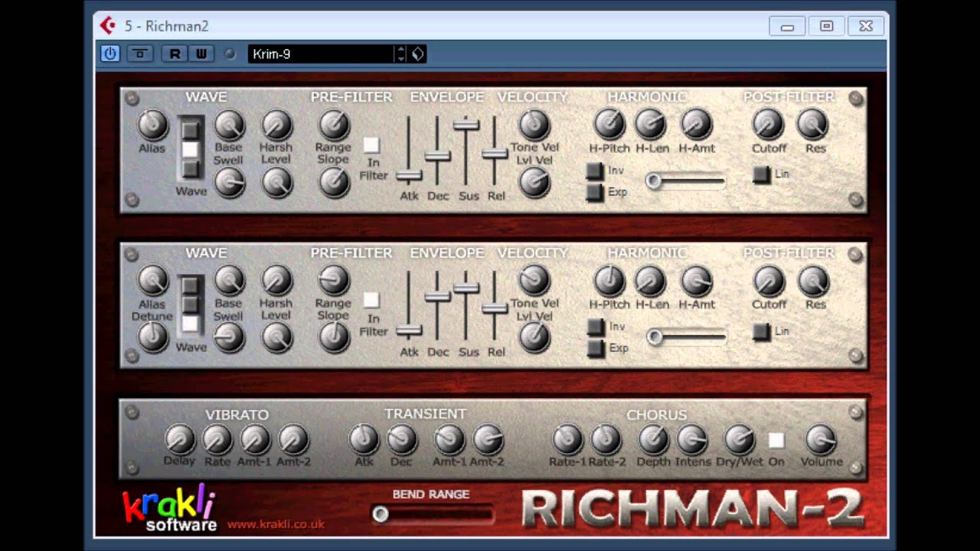Click the H-Amt knob in upper Harmonic section
Screen dimensions: 980x551
(696, 123)
